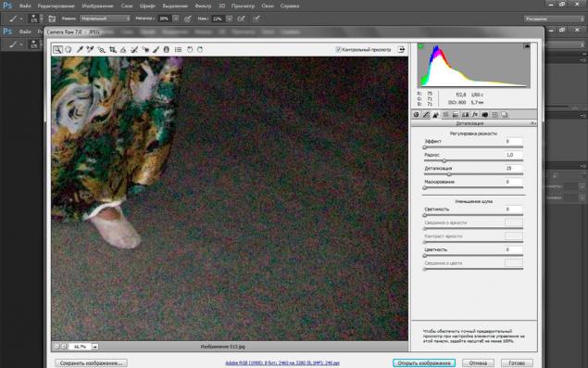The width and height of the screenshot is (588, 368).
Task: Open the Split Toning panel tab
Action: (x=456, y=115)
